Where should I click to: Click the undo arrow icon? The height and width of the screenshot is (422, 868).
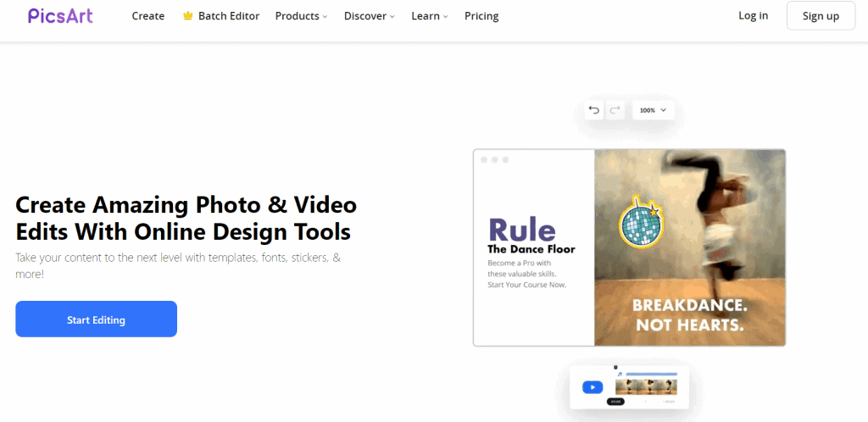pos(593,110)
